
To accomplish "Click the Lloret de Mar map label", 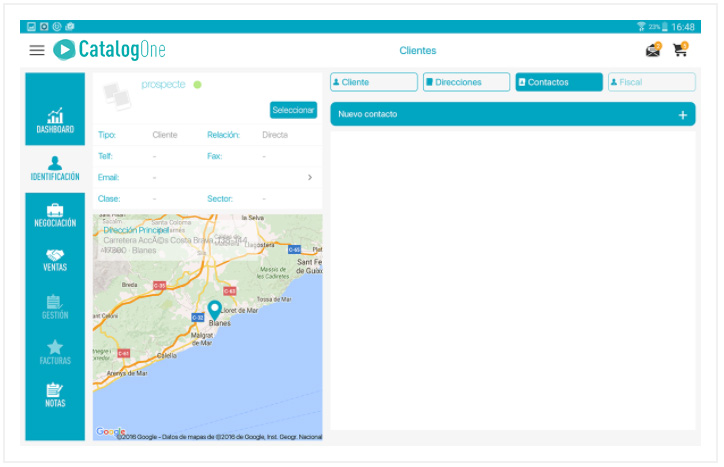I will tap(239, 310).
